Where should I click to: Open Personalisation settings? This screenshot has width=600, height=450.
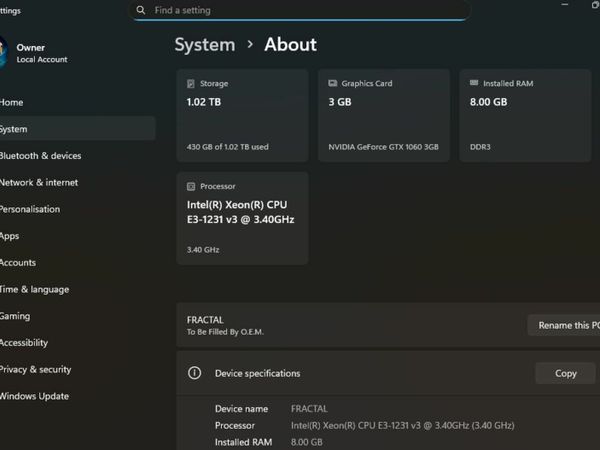[x=30, y=209]
